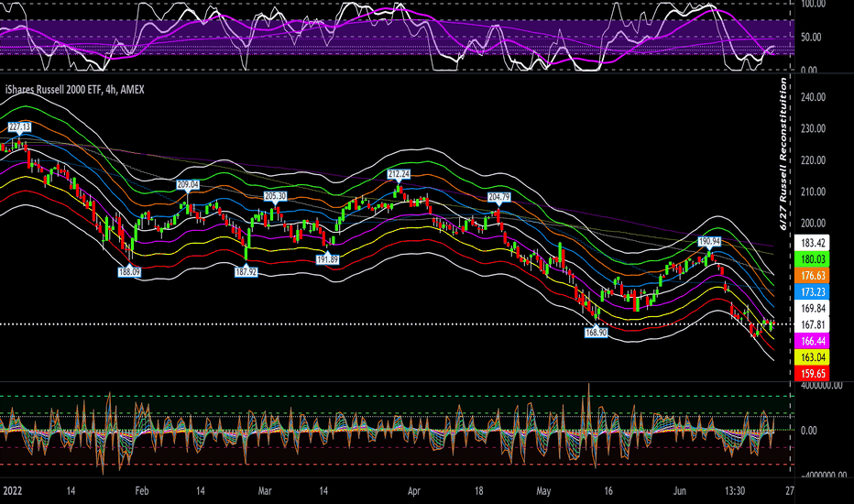
Task: Click the Feb time axis label
Action: [x=142, y=491]
